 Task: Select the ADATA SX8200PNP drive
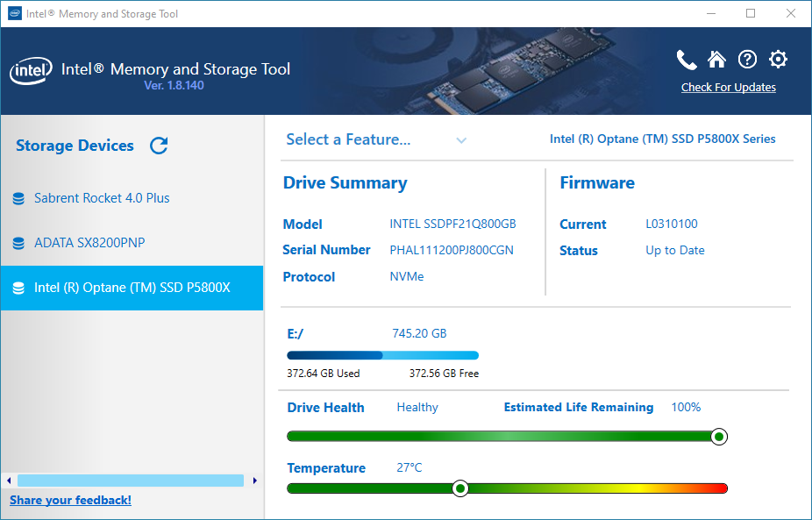91,243
